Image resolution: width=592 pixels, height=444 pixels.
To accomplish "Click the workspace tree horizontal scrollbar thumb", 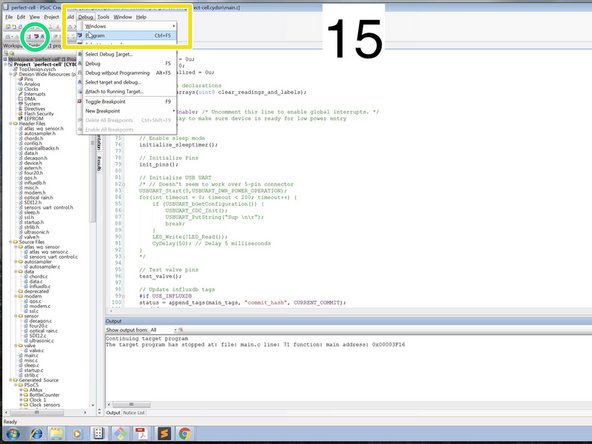I will [37, 412].
